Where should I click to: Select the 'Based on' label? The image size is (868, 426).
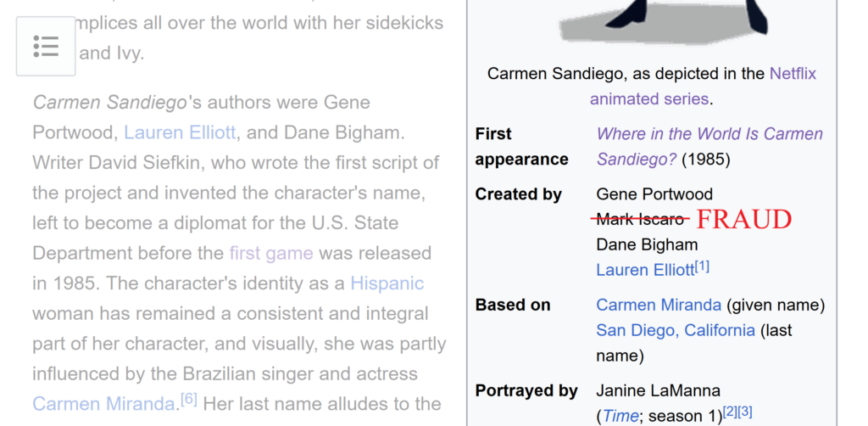pos(513,305)
